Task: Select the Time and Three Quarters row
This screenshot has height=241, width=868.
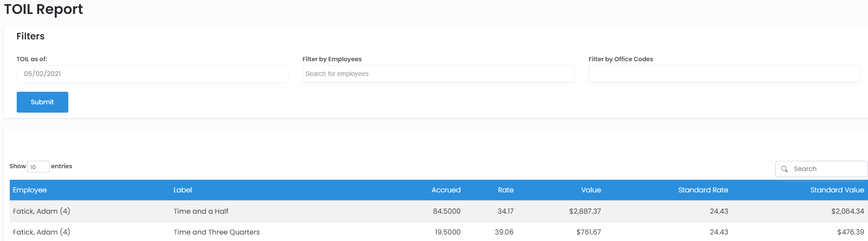Action: tap(216, 232)
